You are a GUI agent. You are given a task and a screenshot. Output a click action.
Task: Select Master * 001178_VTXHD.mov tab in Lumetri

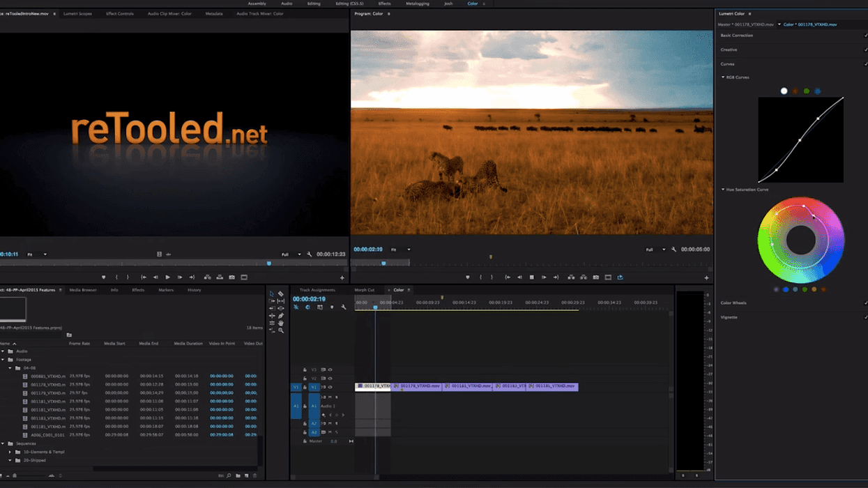tap(745, 24)
